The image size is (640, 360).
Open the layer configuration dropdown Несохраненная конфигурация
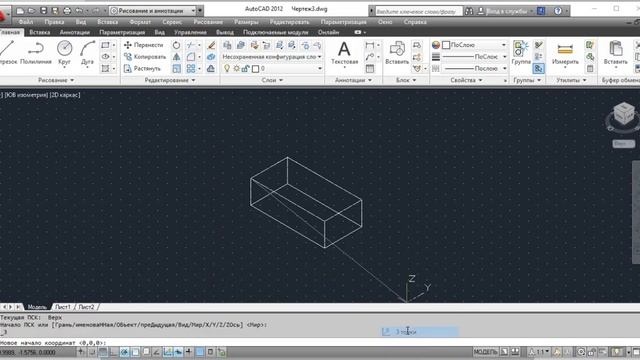pyautogui.click(x=272, y=57)
